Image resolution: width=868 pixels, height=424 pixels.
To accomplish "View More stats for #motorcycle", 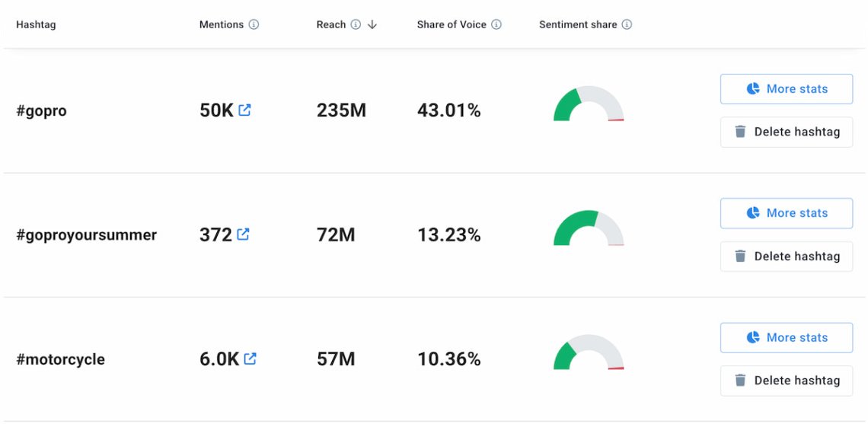I will pos(786,338).
